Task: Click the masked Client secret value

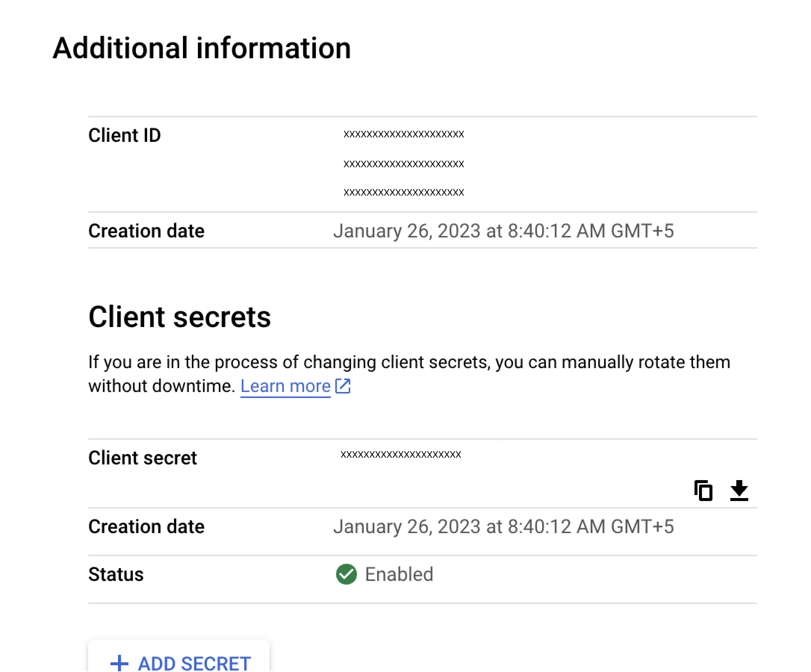Action: [x=401, y=454]
